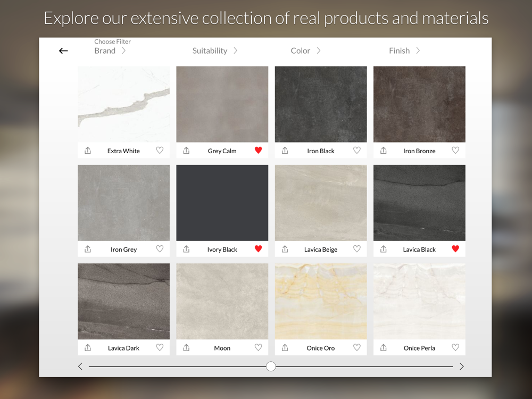Share the Onice Oro material
This screenshot has height=399, width=532.
[285, 347]
